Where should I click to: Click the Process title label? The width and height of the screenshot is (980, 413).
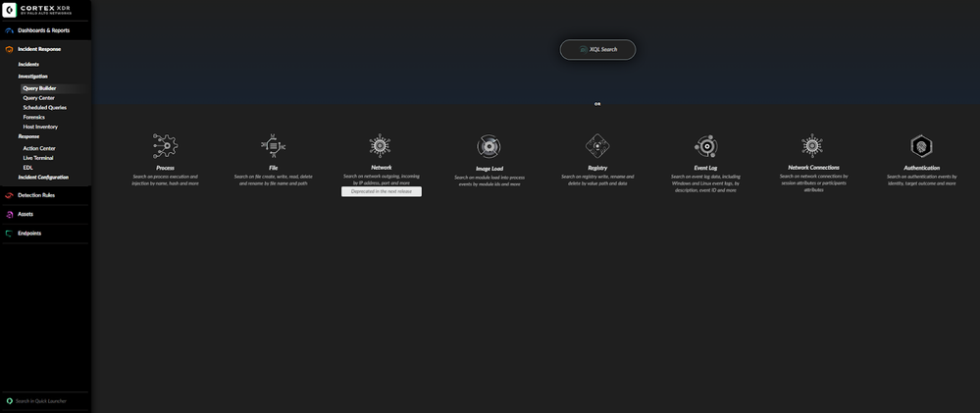(165, 168)
